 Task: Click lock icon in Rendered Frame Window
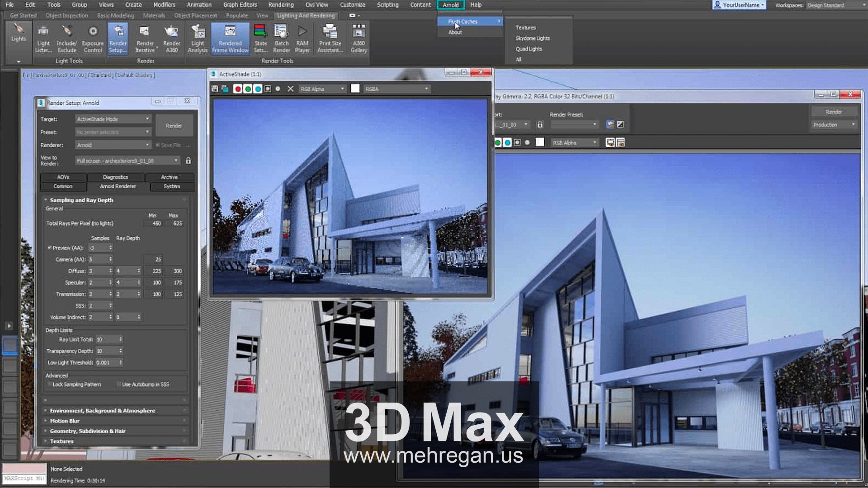coord(540,124)
